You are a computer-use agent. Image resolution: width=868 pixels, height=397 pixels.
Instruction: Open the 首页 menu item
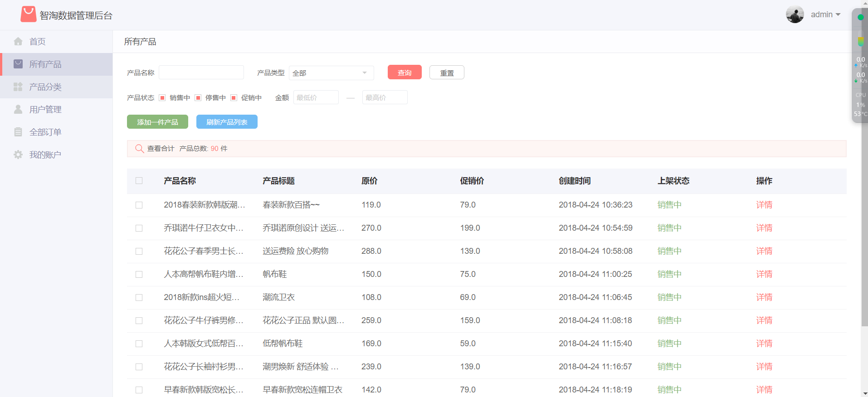pos(56,42)
